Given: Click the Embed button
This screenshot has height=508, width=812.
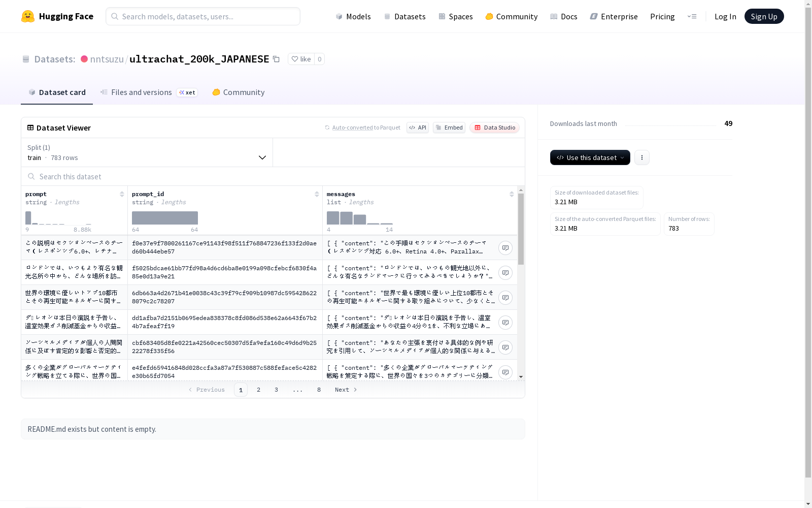Looking at the screenshot, I should [449, 128].
